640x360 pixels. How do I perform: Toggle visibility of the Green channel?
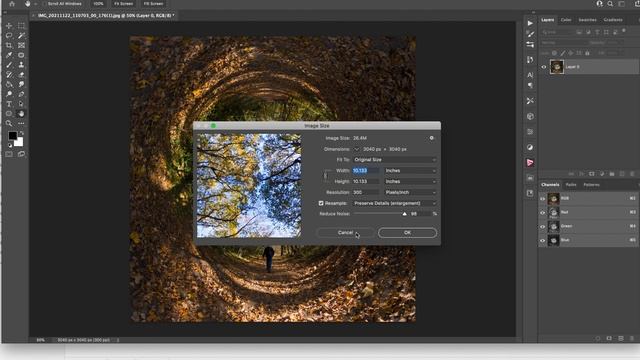[543, 227]
